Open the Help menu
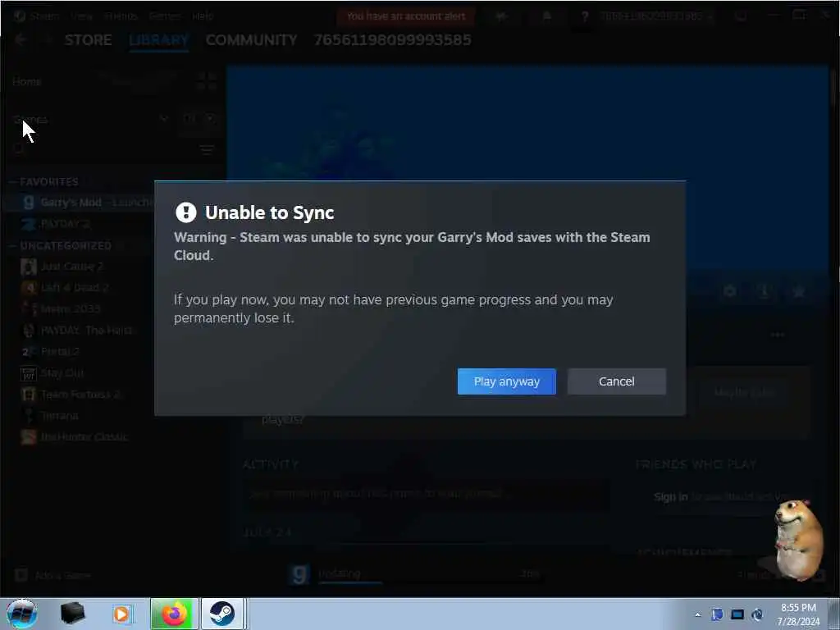Viewport: 840px width, 630px height. tap(203, 16)
